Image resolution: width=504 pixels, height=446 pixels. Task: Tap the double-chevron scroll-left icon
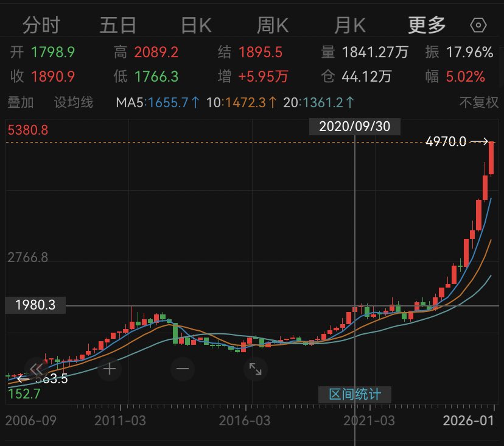(x=36, y=369)
